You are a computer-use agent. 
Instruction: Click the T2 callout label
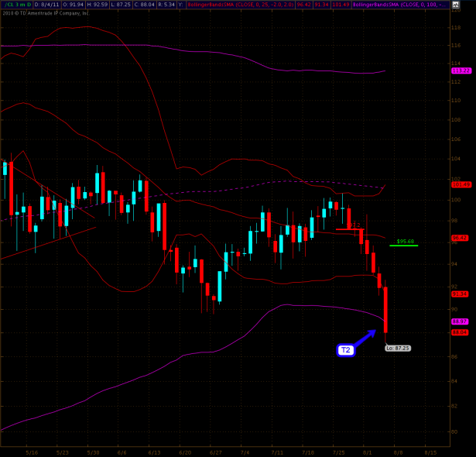[346, 349]
